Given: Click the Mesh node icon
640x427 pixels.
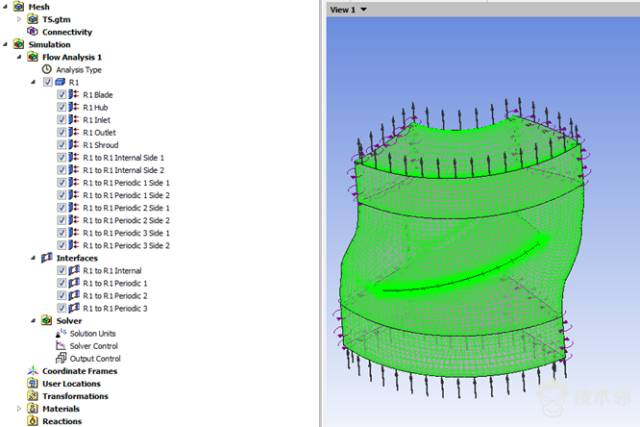Looking at the screenshot, I should pos(19,7).
